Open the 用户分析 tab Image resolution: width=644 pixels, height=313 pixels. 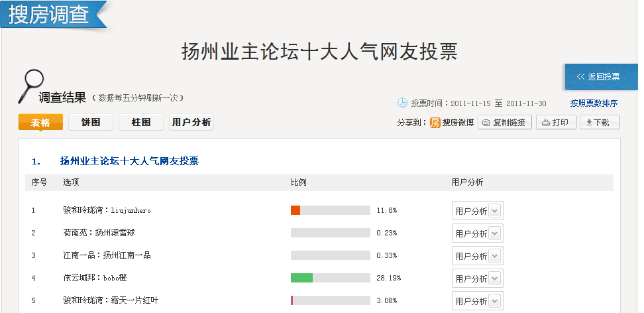point(191,123)
